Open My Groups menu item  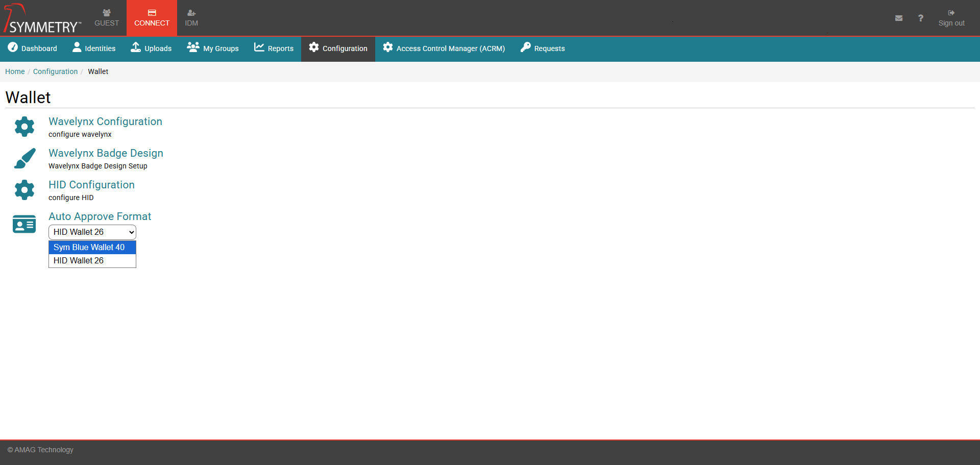pos(213,48)
